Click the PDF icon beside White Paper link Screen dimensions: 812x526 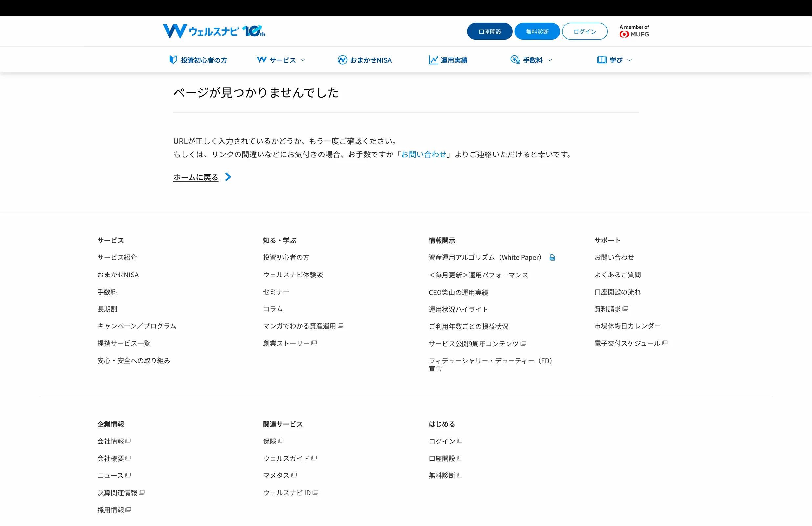552,258
